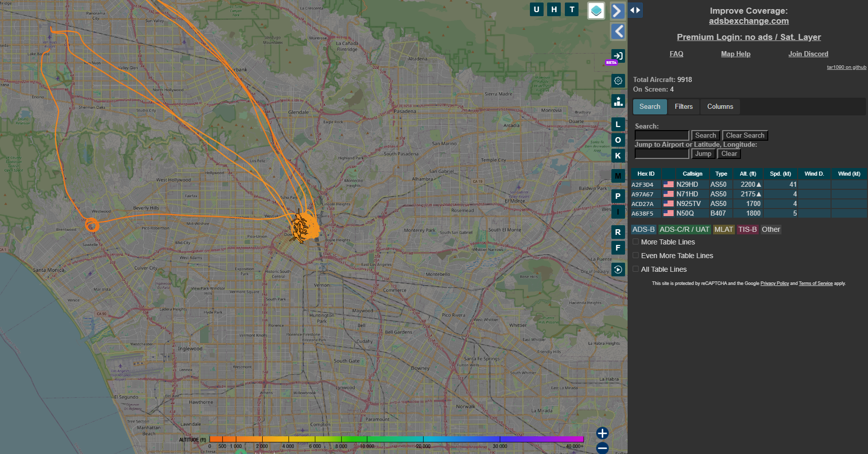Enable More Table Lines checkbox
The height and width of the screenshot is (454, 868).
tap(636, 242)
